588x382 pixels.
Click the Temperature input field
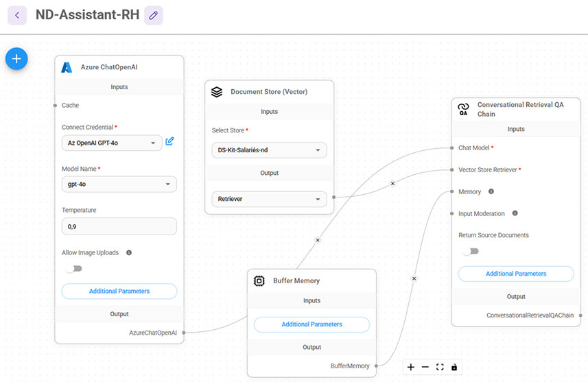pyautogui.click(x=119, y=226)
